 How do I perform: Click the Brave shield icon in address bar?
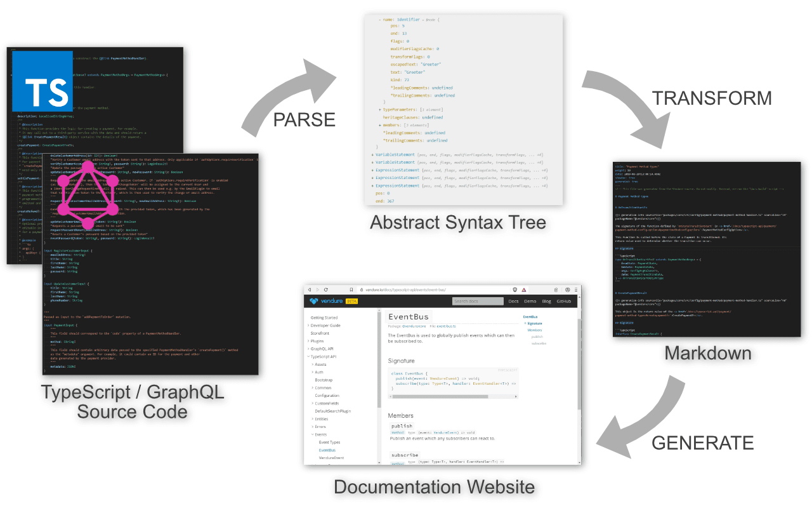point(514,290)
